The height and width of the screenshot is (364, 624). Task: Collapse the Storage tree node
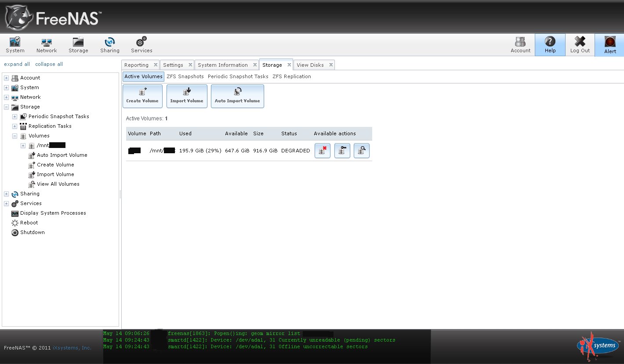pos(6,107)
